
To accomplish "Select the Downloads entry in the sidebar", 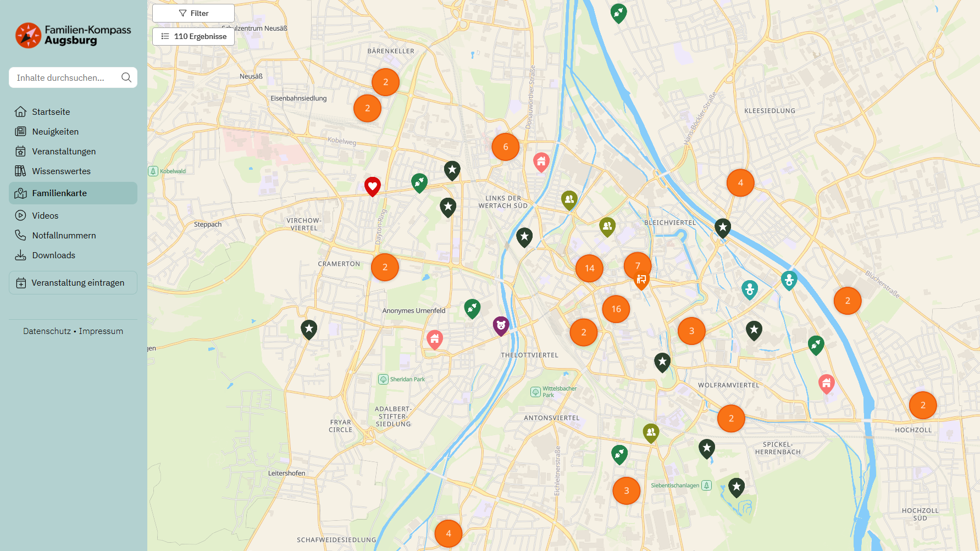I will pyautogui.click(x=53, y=255).
